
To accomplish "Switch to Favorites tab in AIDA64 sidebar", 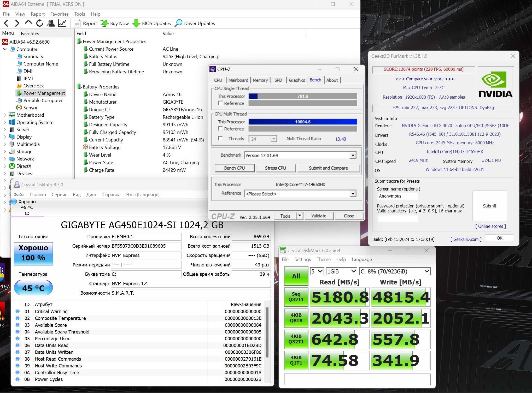I will (x=30, y=33).
